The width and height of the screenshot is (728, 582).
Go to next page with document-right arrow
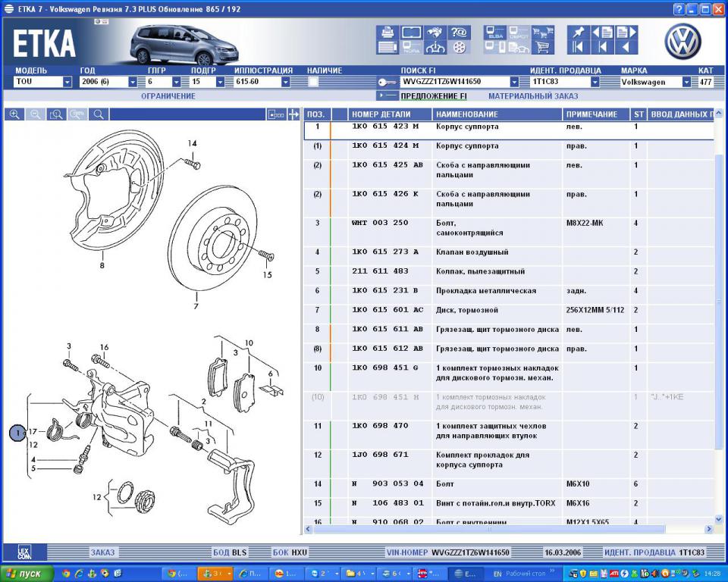[627, 32]
